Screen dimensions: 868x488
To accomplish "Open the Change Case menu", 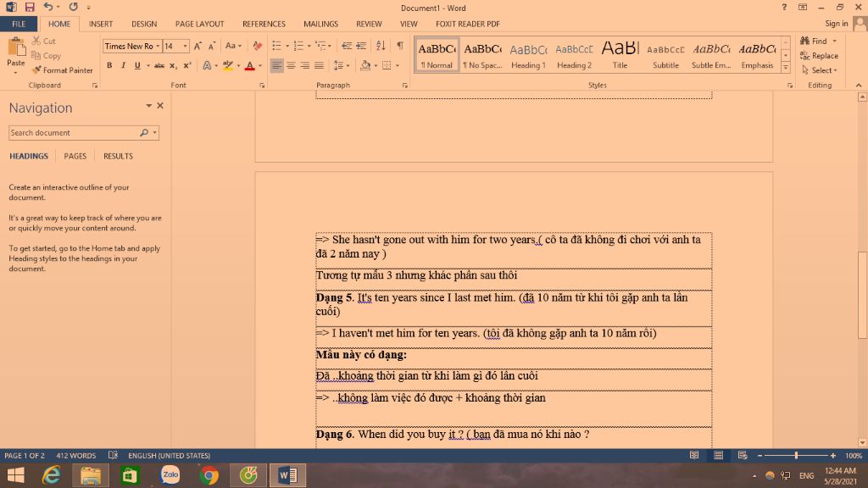I will [233, 46].
